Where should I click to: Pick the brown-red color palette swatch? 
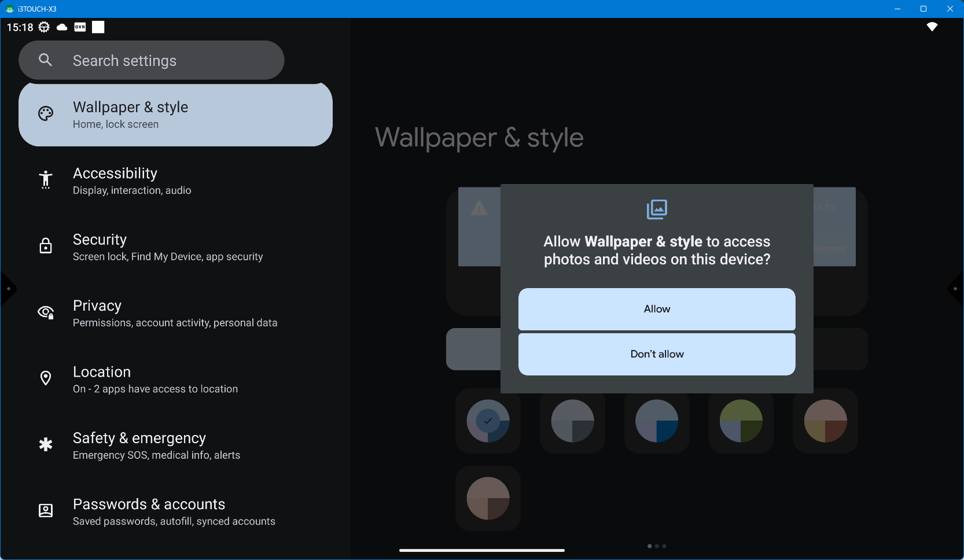coord(825,421)
